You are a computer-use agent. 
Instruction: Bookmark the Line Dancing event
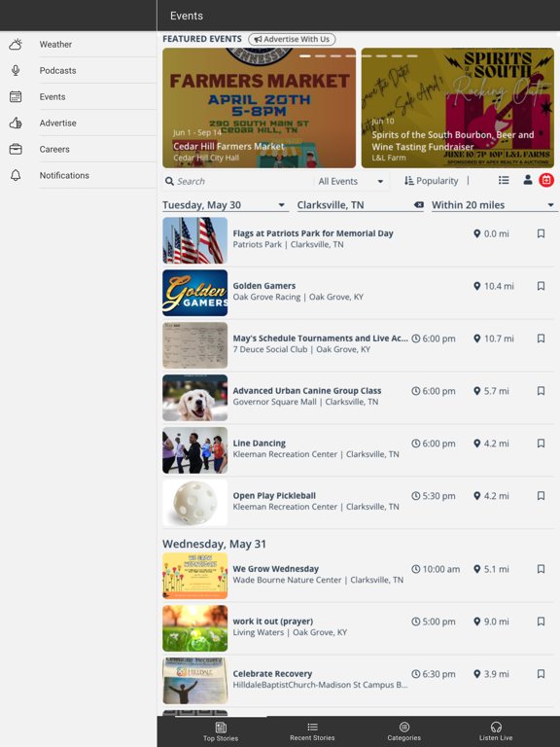[541, 444]
